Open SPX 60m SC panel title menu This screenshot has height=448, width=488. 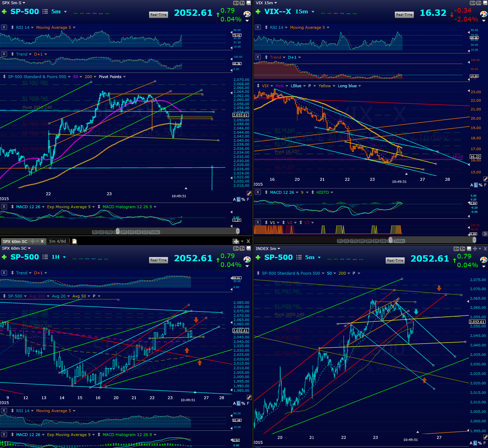click(16, 248)
